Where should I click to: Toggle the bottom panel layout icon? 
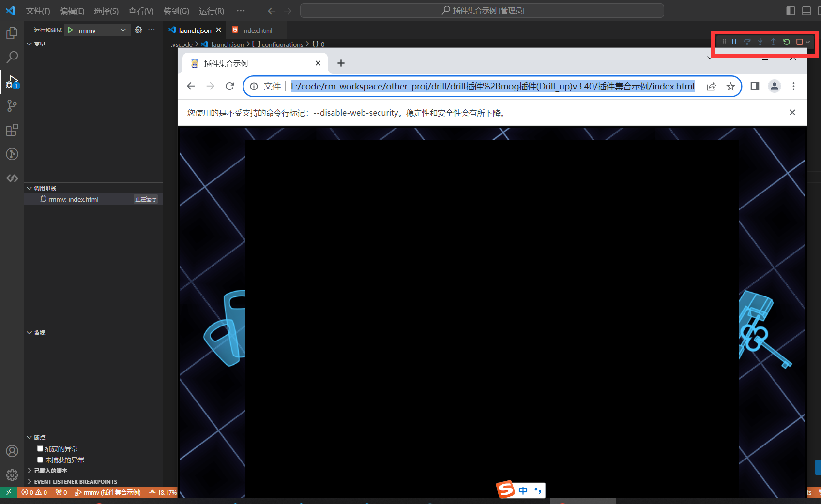click(806, 11)
